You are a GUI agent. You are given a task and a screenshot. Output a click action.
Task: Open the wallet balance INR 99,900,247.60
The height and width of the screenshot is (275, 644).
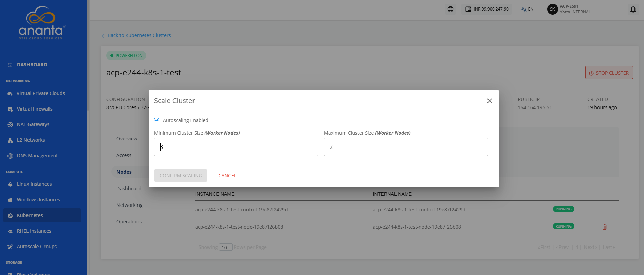pos(487,9)
